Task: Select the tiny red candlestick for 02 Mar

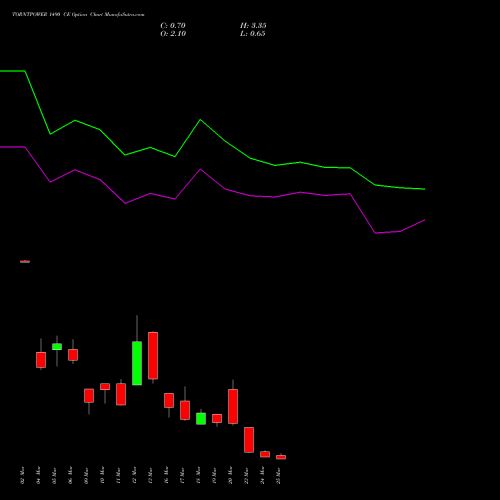Action: click(x=25, y=261)
